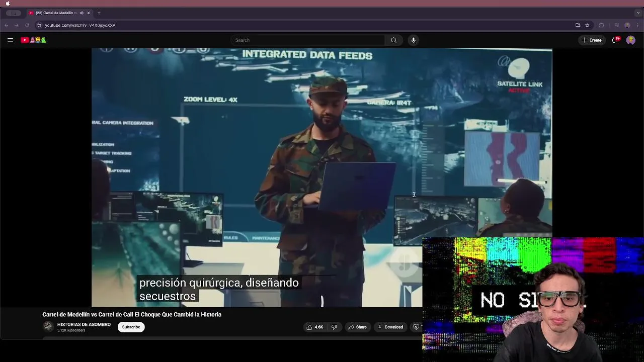Click the Thanks heart icon button
The image size is (644, 362).
pyautogui.click(x=416, y=327)
